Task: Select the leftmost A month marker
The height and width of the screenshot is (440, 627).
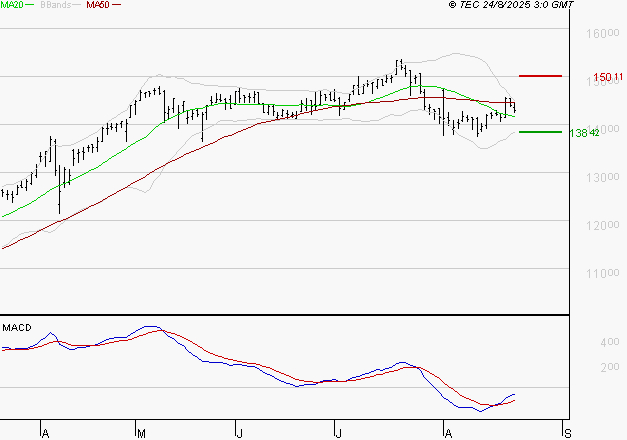Action: (45, 433)
